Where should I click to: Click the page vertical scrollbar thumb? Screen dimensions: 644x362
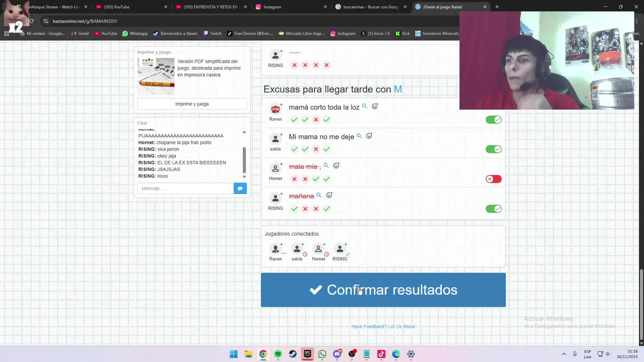pyautogui.click(x=641, y=304)
